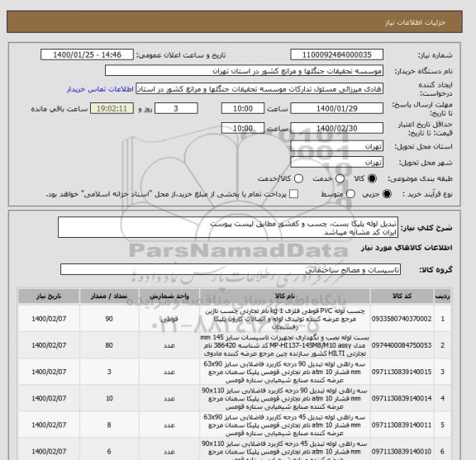Viewport: 476px width, 460px height.
Task: Click the goods group field تاسیسات و مصالح ساختمانی
Action: 231,269
